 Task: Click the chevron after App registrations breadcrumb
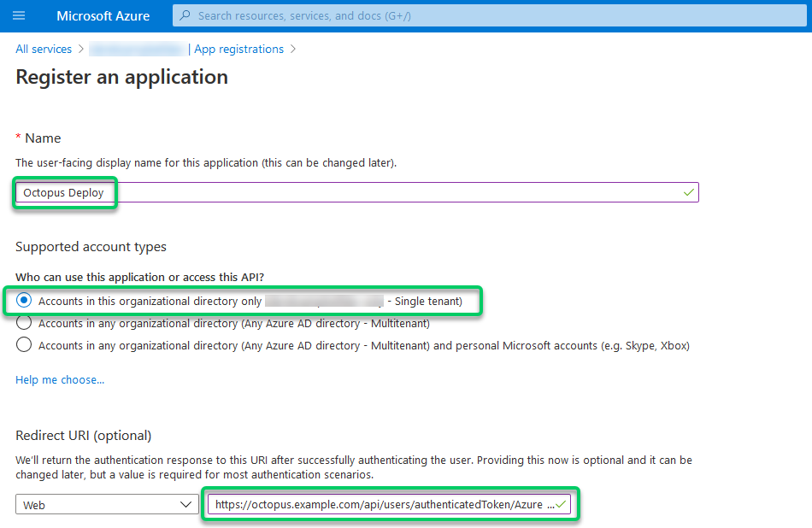click(x=293, y=49)
